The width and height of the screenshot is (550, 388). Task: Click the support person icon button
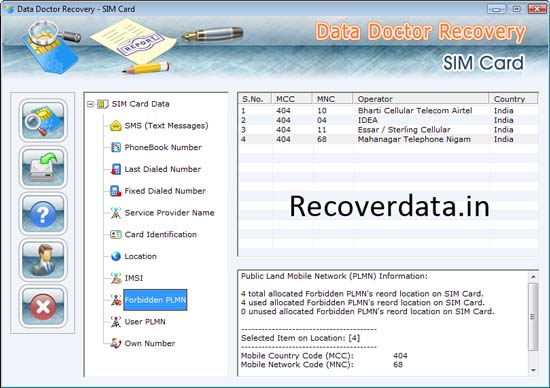coord(43,260)
